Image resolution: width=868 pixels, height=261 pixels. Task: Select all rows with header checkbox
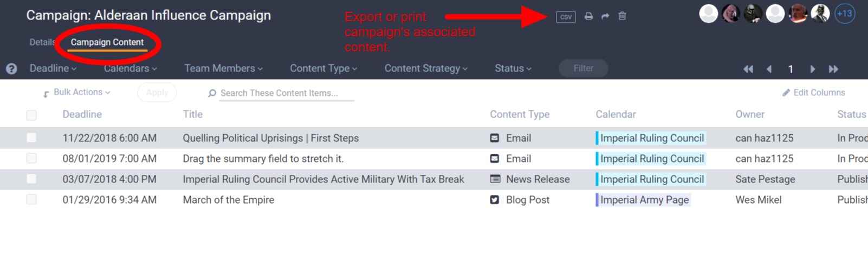click(x=31, y=115)
